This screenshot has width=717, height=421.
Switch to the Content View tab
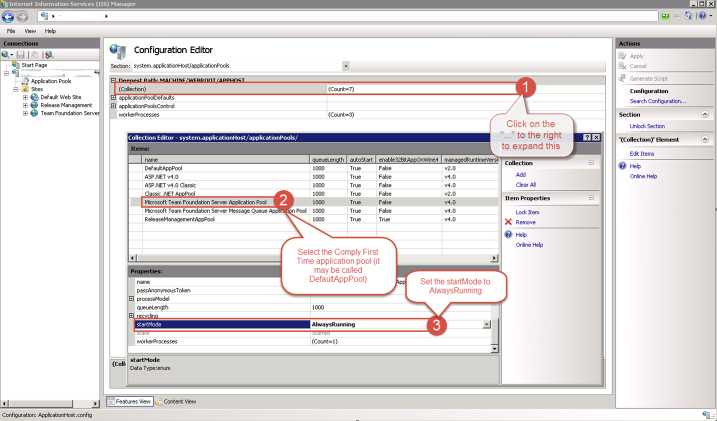178,401
